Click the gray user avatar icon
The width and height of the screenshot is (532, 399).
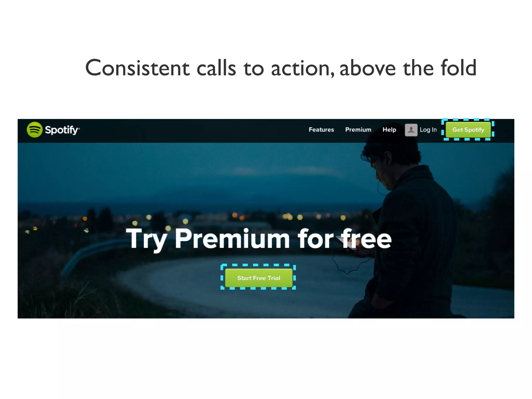pyautogui.click(x=411, y=130)
